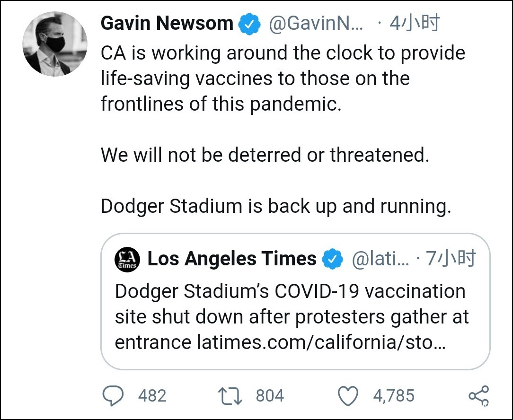Open Gavin Newsom's profile picture

coord(55,44)
